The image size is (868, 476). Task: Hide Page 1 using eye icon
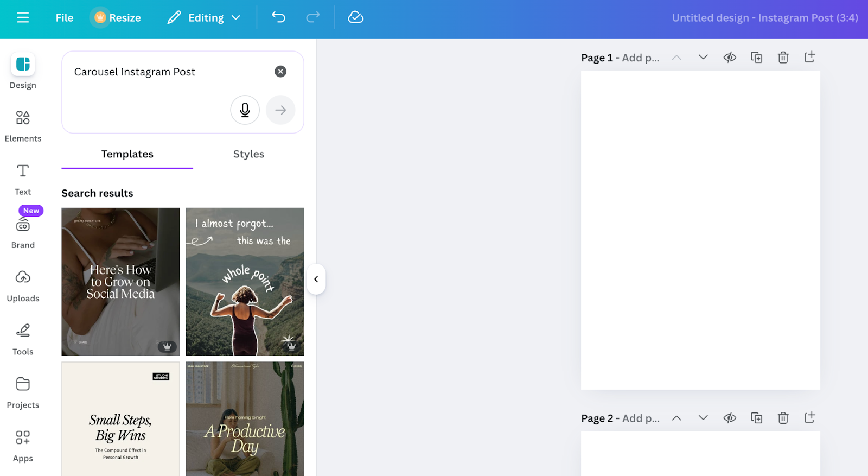(730, 58)
